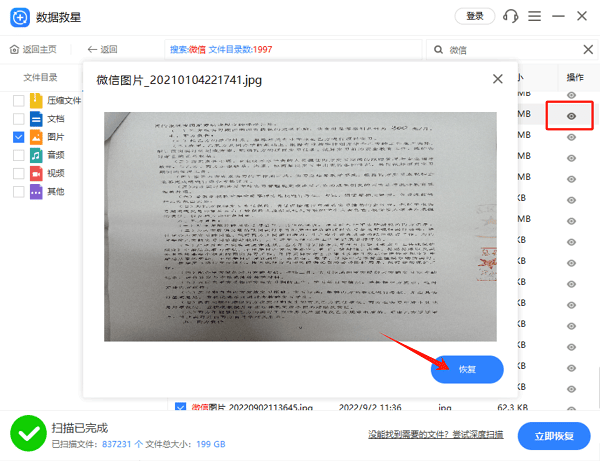Click the 数据救星 app logo
Screen dimensions: 600x461
point(18,17)
